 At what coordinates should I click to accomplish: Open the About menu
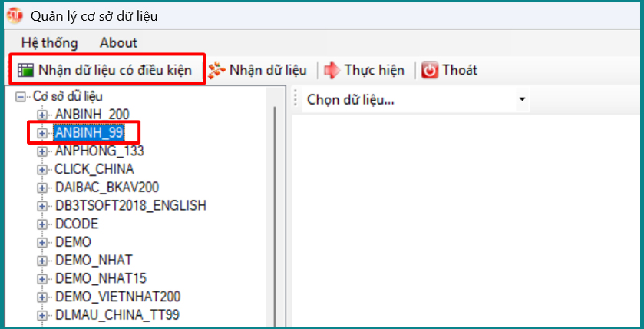click(x=118, y=42)
